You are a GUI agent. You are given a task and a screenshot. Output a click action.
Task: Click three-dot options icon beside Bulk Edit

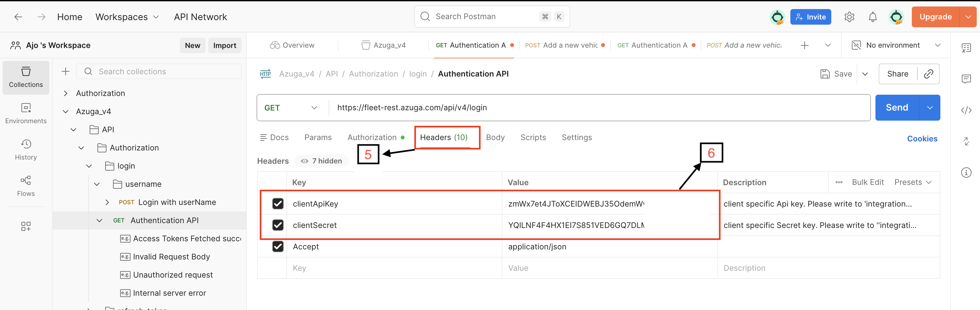pyautogui.click(x=839, y=182)
